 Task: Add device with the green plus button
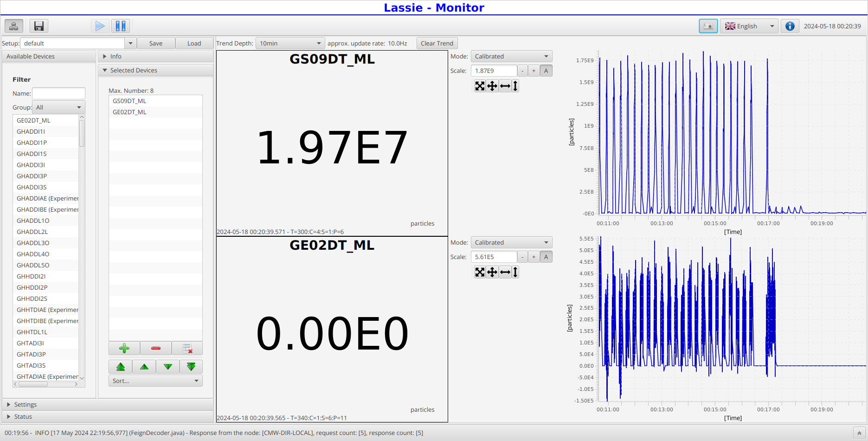click(124, 348)
